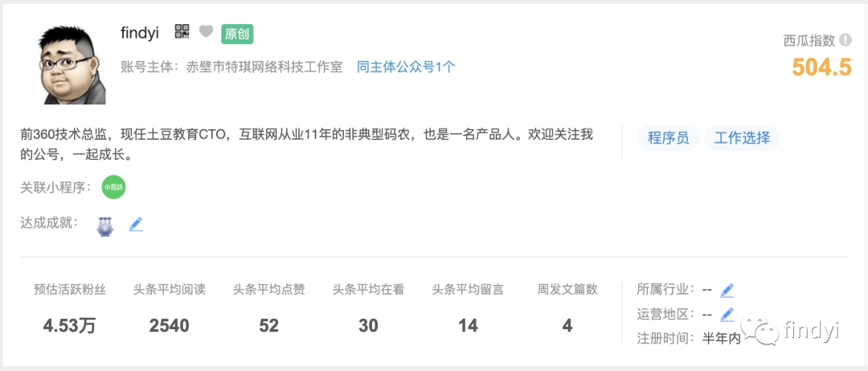The image size is (868, 371).
Task: Click the 头条平均点赞 stat label
Action: pyautogui.click(x=268, y=290)
